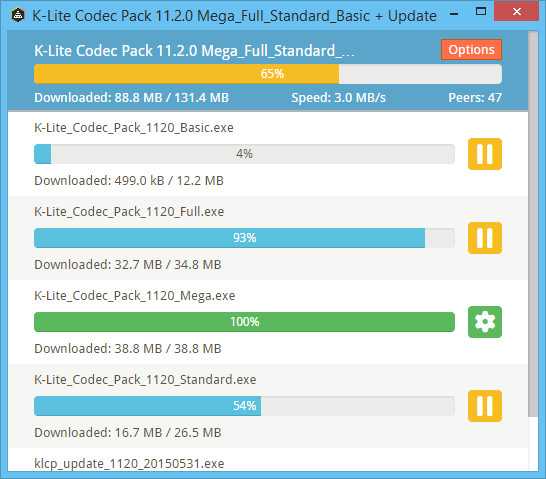
Task: Select the K-Lite_Codec_Pack_1120_Mega.exe file name
Action: coord(135,296)
